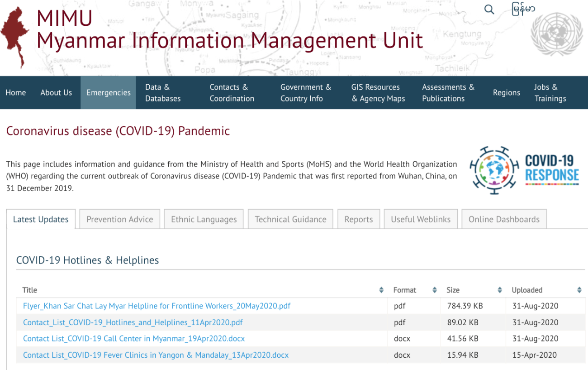Screen dimensions: 588x370
Task: Click Coronavirus disease (COVID-19) Pandemic heading
Action: pyautogui.click(x=118, y=131)
